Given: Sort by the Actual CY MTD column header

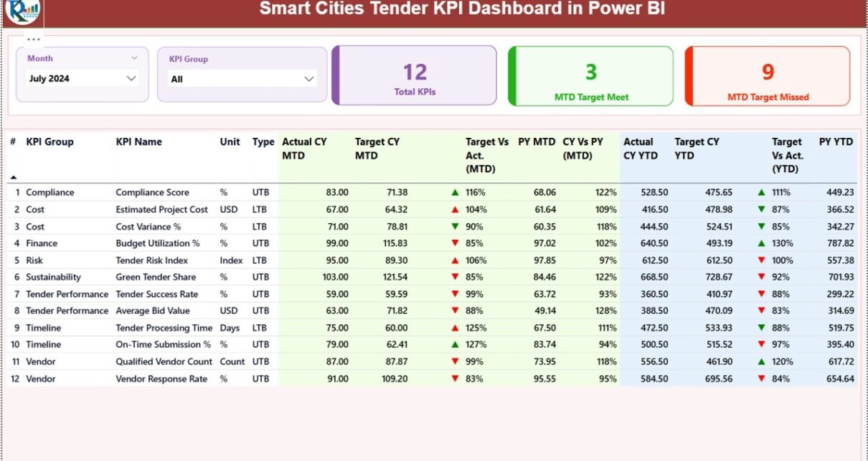Looking at the screenshot, I should (304, 149).
